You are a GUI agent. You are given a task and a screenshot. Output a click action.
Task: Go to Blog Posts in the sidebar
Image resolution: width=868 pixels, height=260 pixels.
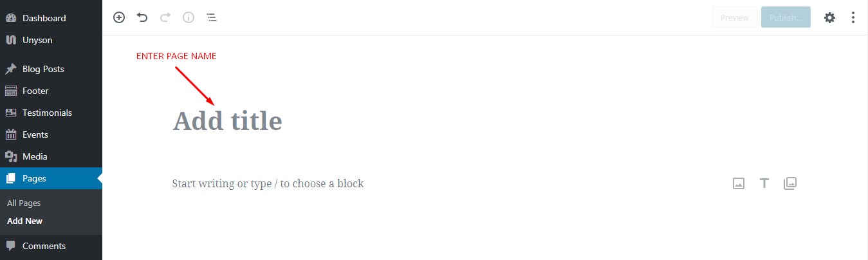[x=43, y=69]
